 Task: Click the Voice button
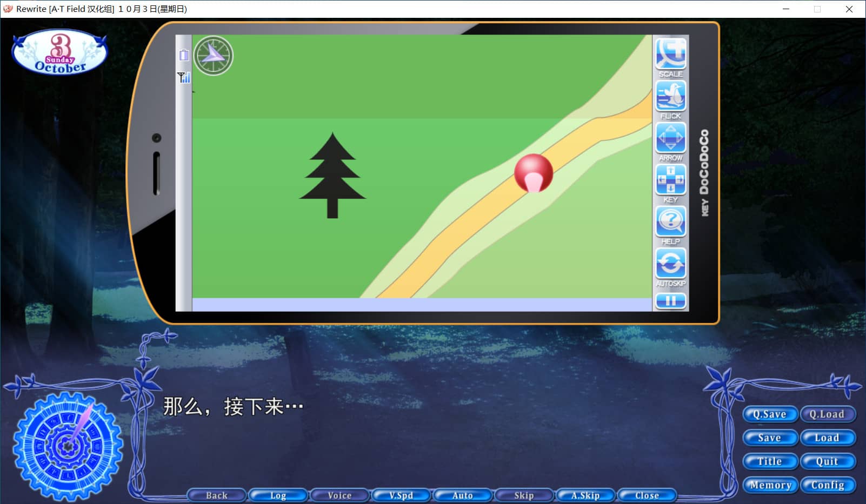click(339, 495)
